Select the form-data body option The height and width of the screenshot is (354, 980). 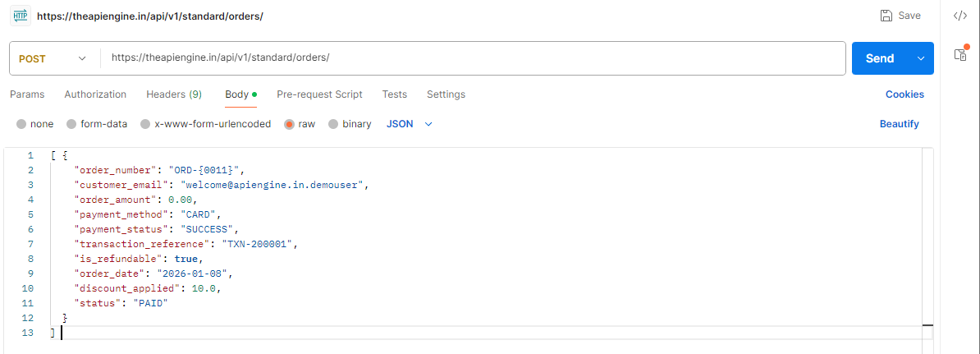72,124
